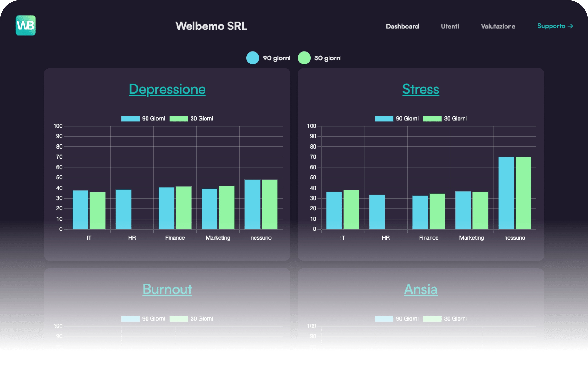Click the nessuno label in Stress chart
Viewport: 588px width, 368px height.
pos(515,238)
